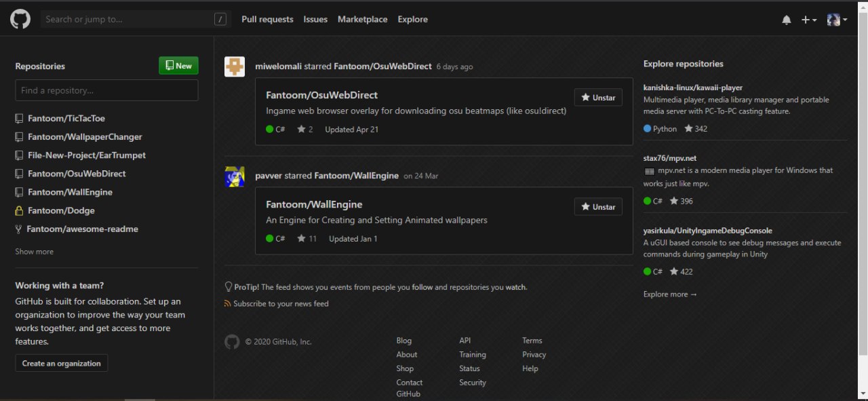This screenshot has width=868, height=401.
Task: Unstar the Fantoom/WallEngine repository
Action: [598, 207]
